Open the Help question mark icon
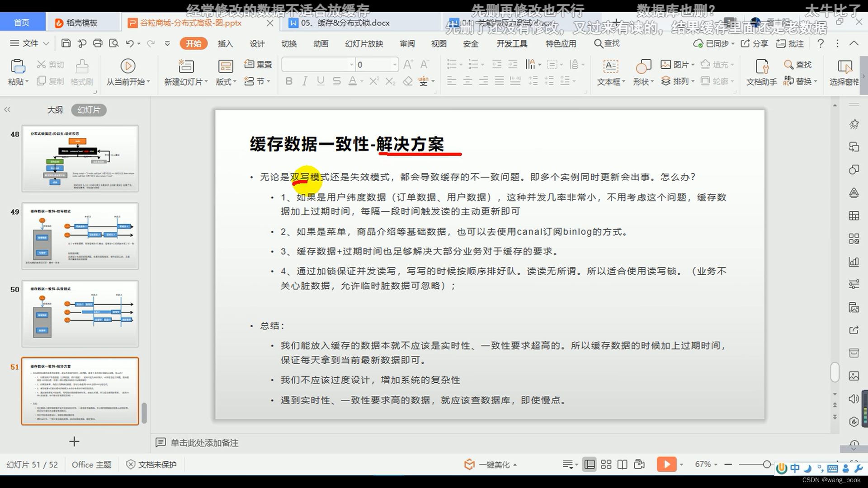This screenshot has width=868, height=488. pos(821,43)
